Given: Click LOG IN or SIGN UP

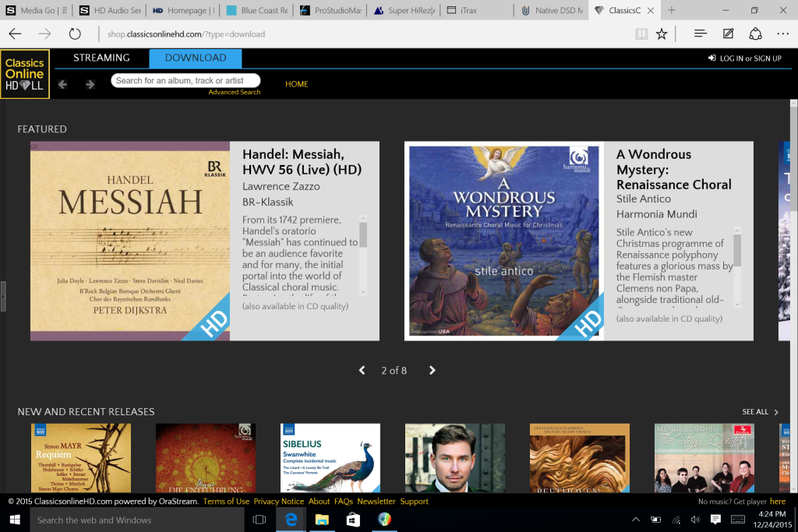Looking at the screenshot, I should 745,58.
